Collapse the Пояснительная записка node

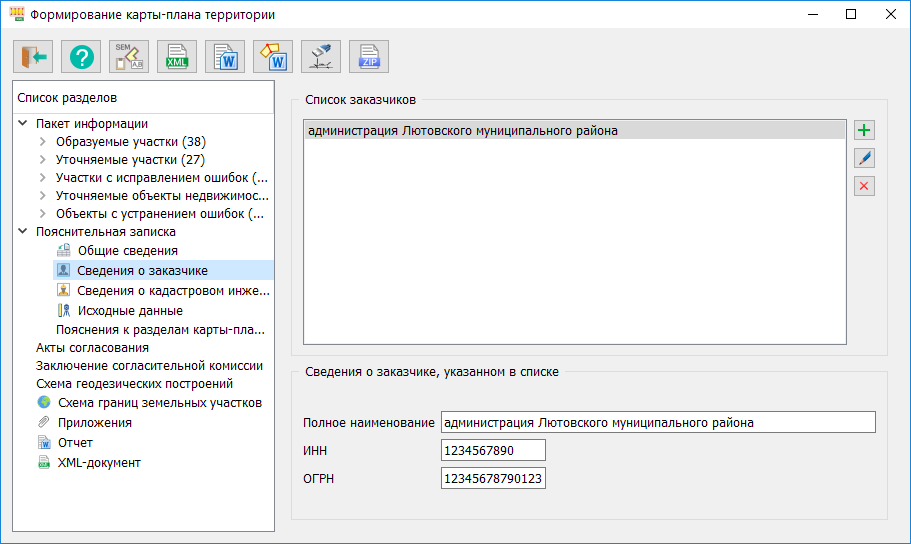tap(23, 231)
